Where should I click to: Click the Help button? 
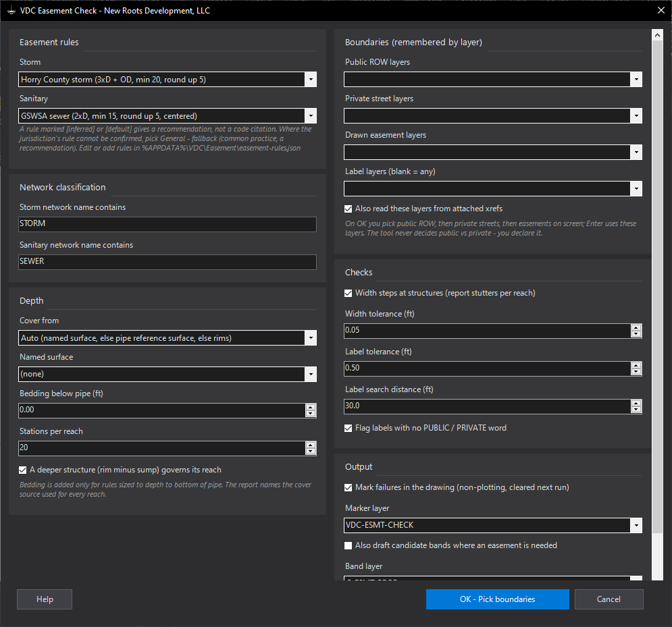[x=45, y=599]
